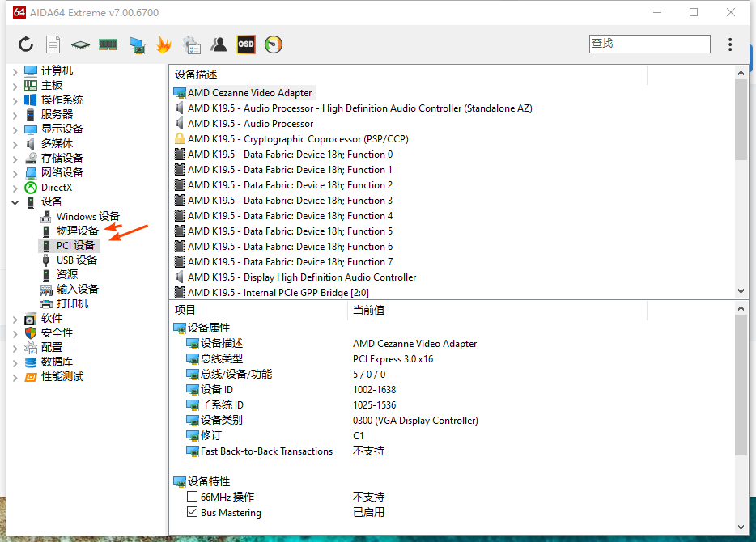Click the Refresh toolbar icon
This screenshot has width=756, height=542.
click(26, 44)
